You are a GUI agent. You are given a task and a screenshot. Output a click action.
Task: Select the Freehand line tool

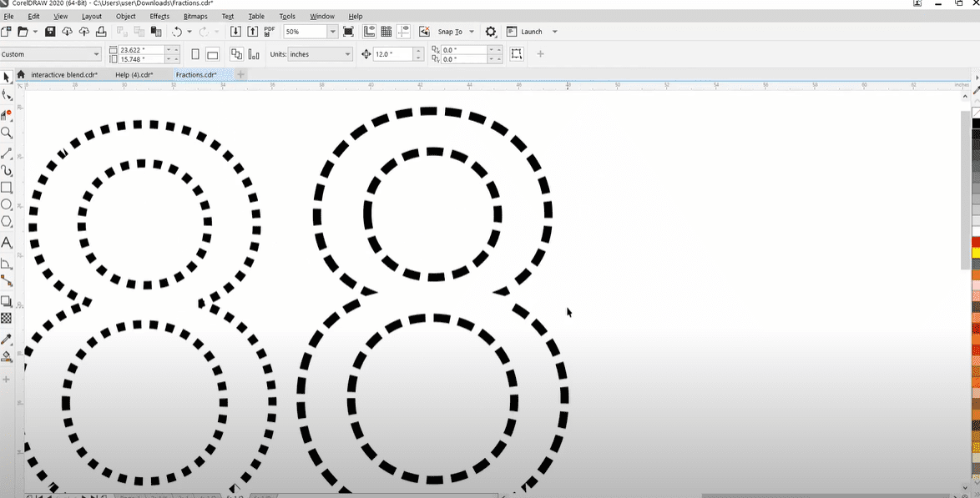(x=6, y=153)
